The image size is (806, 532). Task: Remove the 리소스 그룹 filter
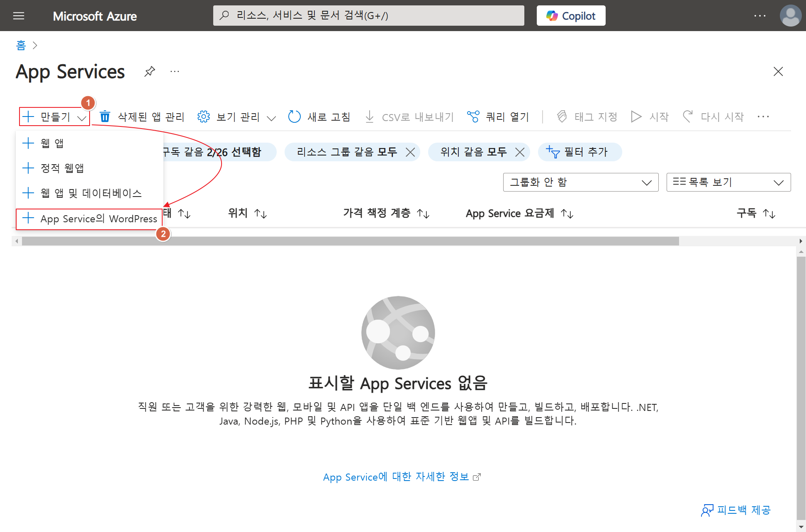coord(410,152)
